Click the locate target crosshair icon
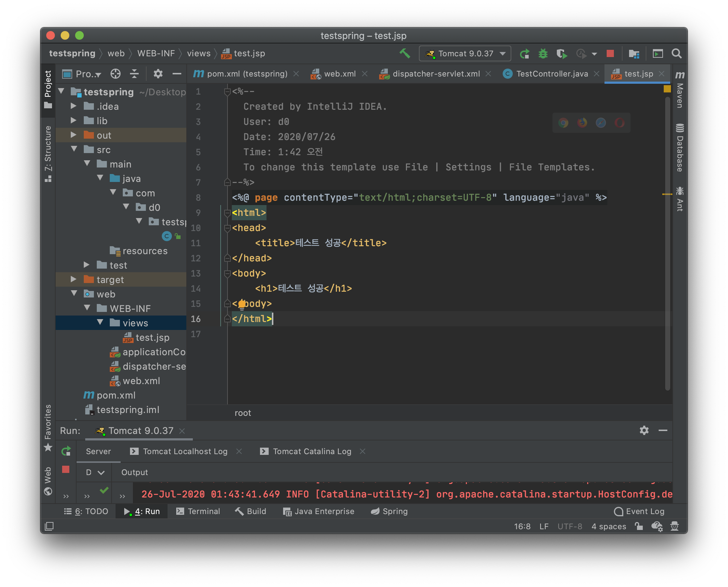Screen dimensions: 728x587 [x=115, y=74]
